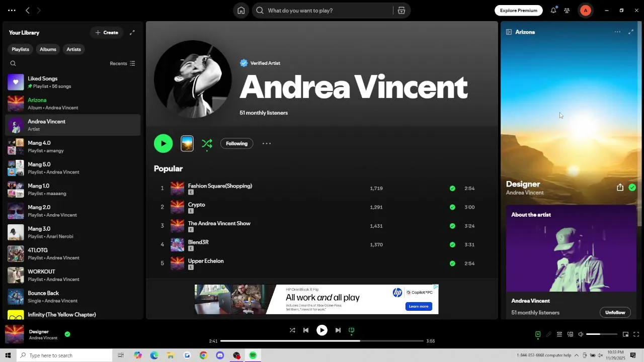Open more options for Andrea Vincent artist
Image resolution: width=644 pixels, height=362 pixels.
267,143
